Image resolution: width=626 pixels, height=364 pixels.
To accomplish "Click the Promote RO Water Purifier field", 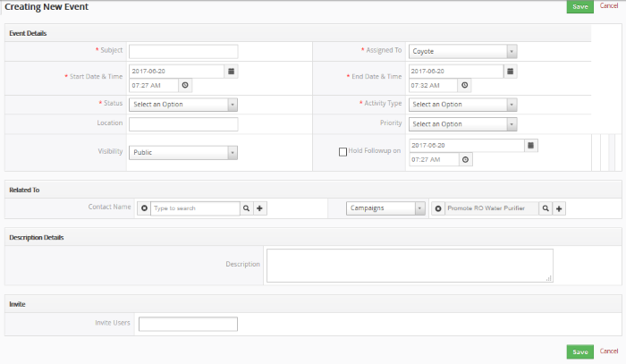I will coord(492,208).
